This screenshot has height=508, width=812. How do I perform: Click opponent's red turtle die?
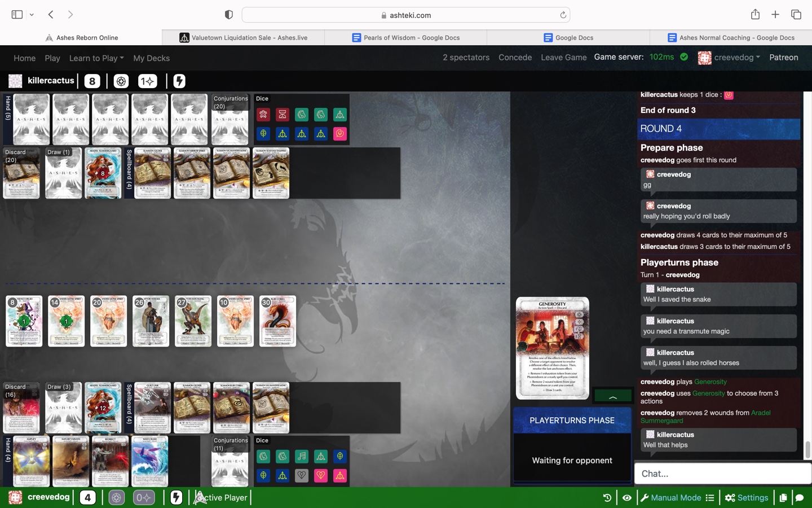coord(263,115)
